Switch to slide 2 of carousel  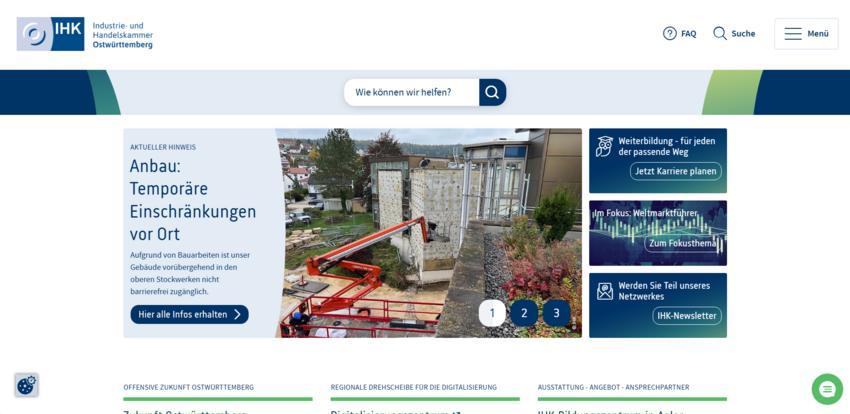(524, 313)
